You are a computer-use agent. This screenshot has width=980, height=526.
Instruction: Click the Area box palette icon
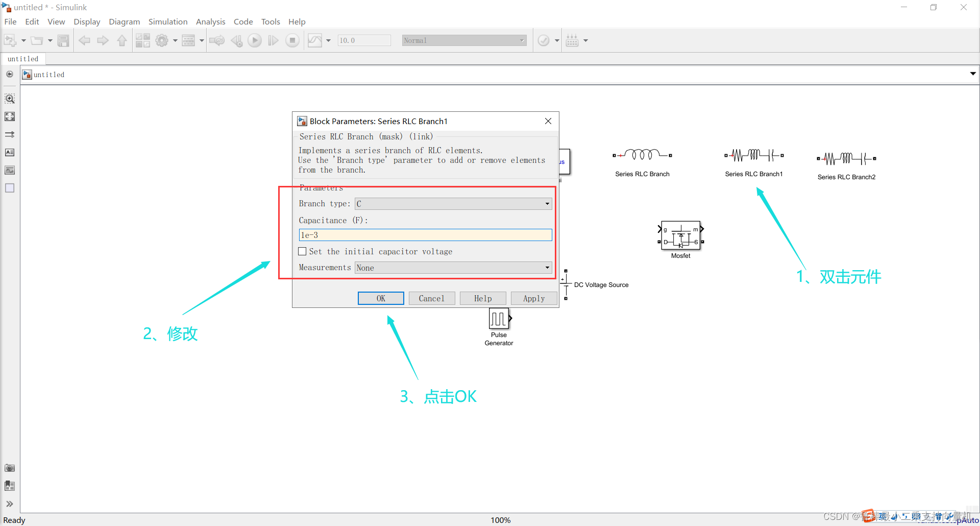pyautogui.click(x=10, y=188)
